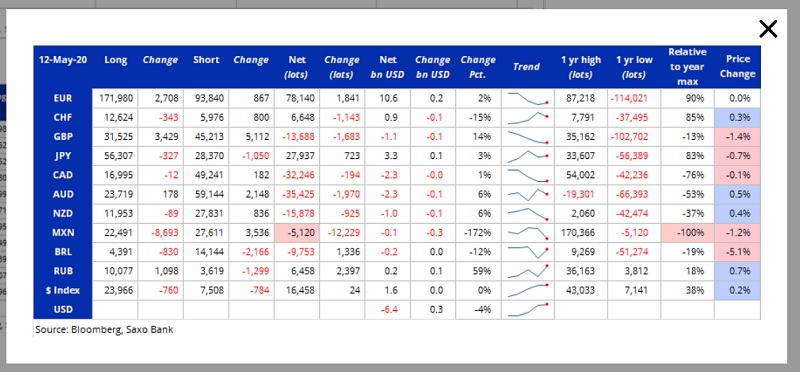Click the JPY long value 56,307
Image resolution: width=800 pixels, height=372 pixels.
pos(119,156)
